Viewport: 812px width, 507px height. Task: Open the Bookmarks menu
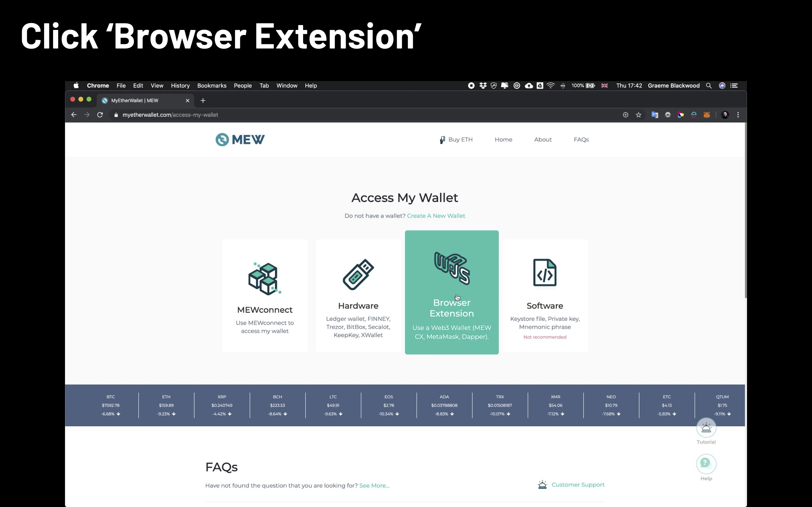coord(212,85)
